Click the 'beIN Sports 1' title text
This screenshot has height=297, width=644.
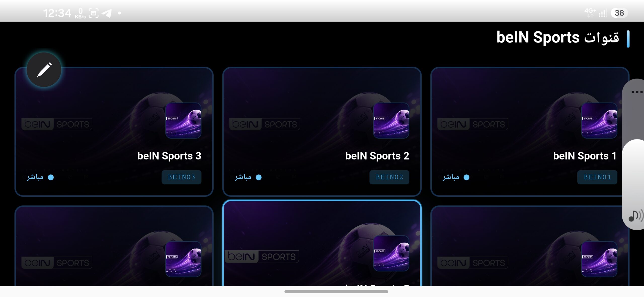pyautogui.click(x=585, y=156)
